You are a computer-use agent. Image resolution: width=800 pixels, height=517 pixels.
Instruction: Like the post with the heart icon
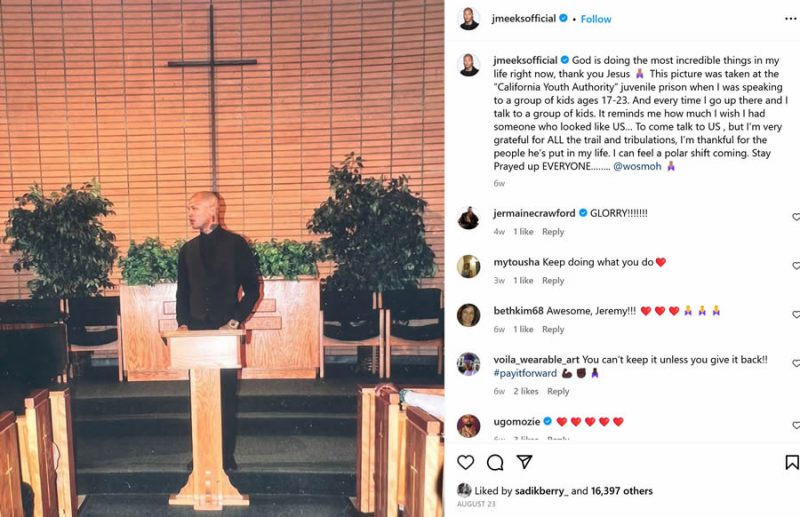point(465,462)
